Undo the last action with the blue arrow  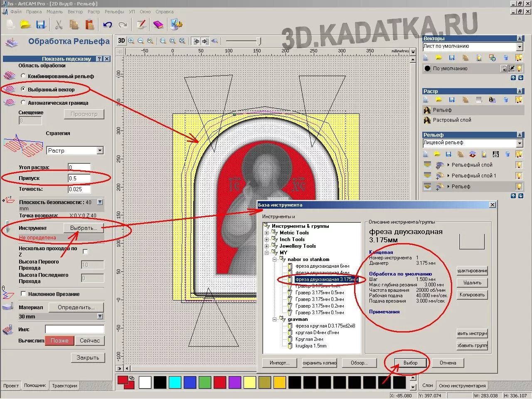[108, 25]
